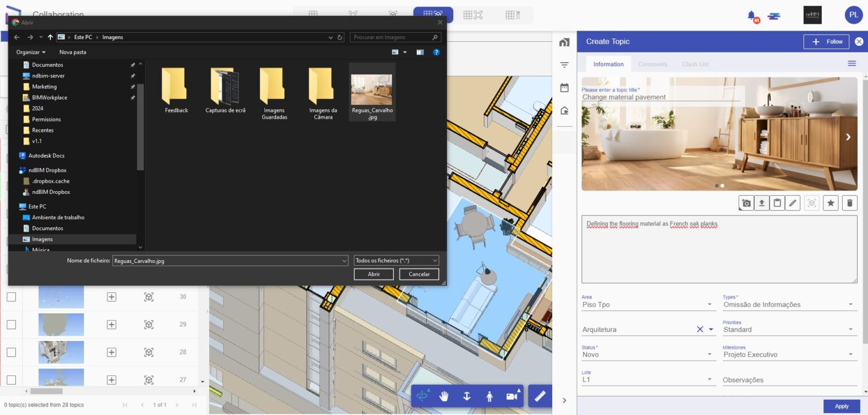Delete the topic image via trash icon
Viewport: 868px width, 415px height.
tap(850, 202)
